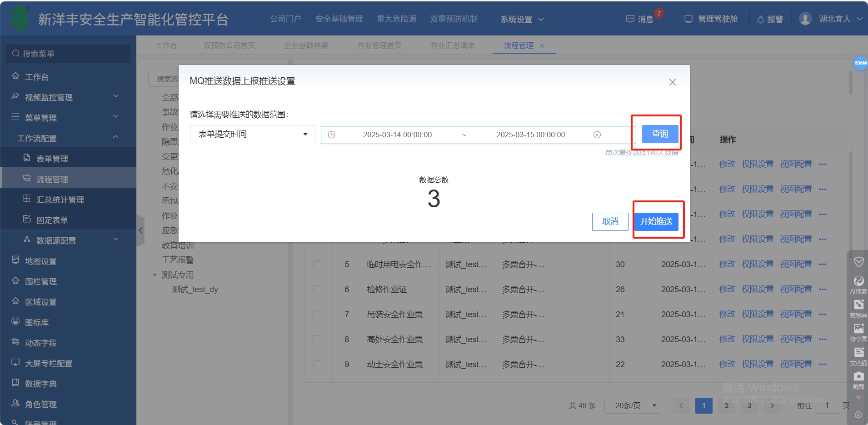The height and width of the screenshot is (425, 868).
Task: Open the 表单提交时间 dropdown
Action: click(x=252, y=134)
